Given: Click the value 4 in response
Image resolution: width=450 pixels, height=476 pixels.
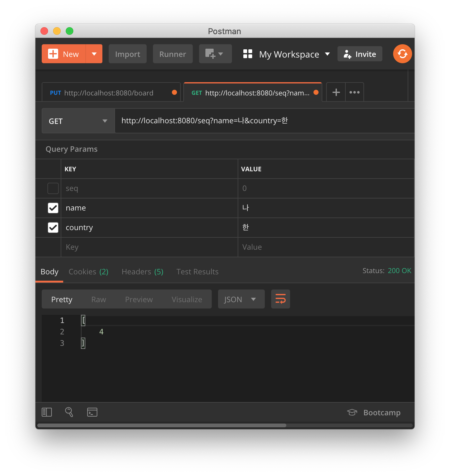Looking at the screenshot, I should pos(101,332).
